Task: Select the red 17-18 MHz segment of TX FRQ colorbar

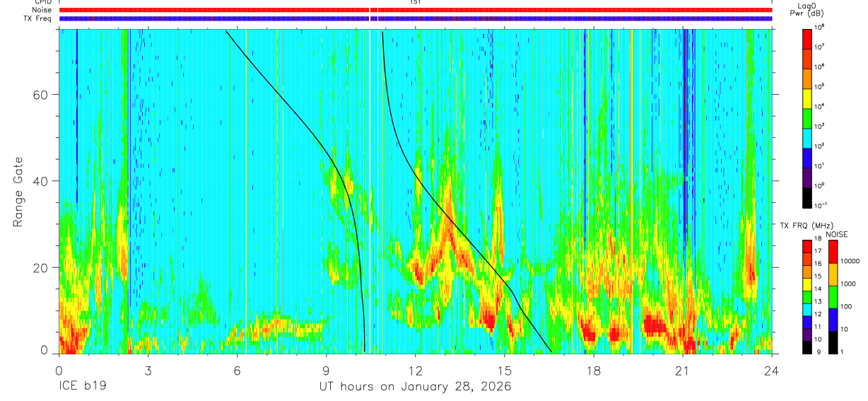Action: pos(807,246)
